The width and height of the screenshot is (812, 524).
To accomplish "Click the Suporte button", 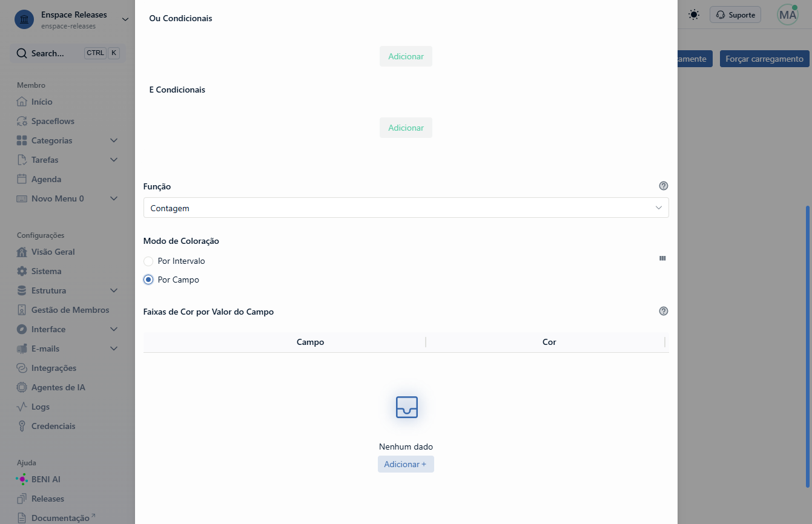I will (x=735, y=15).
